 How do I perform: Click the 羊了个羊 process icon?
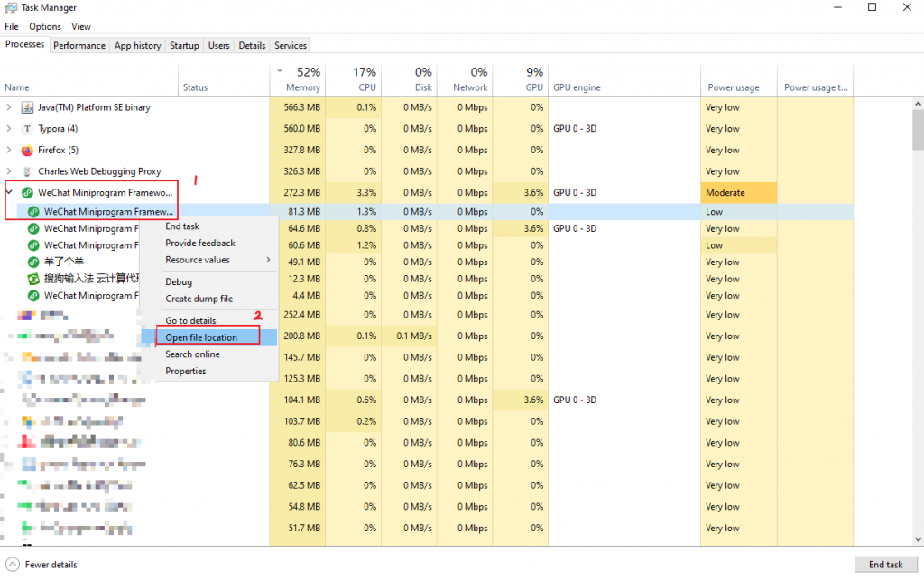33,262
